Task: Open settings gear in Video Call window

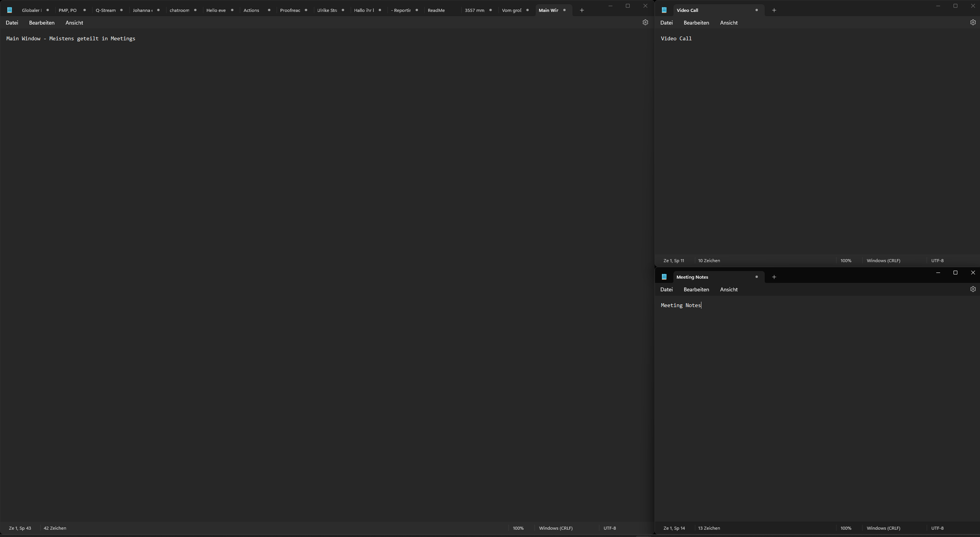Action: [973, 23]
